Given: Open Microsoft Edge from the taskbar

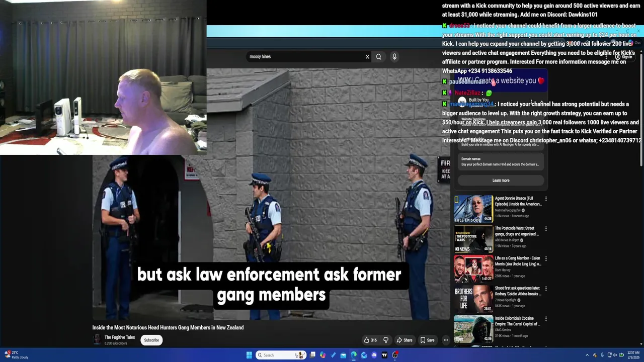Looking at the screenshot, I should (x=354, y=355).
